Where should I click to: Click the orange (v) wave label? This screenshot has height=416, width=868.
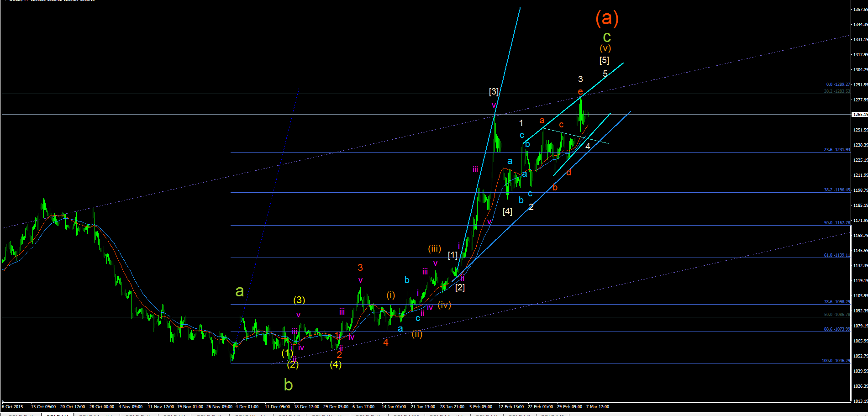[605, 48]
